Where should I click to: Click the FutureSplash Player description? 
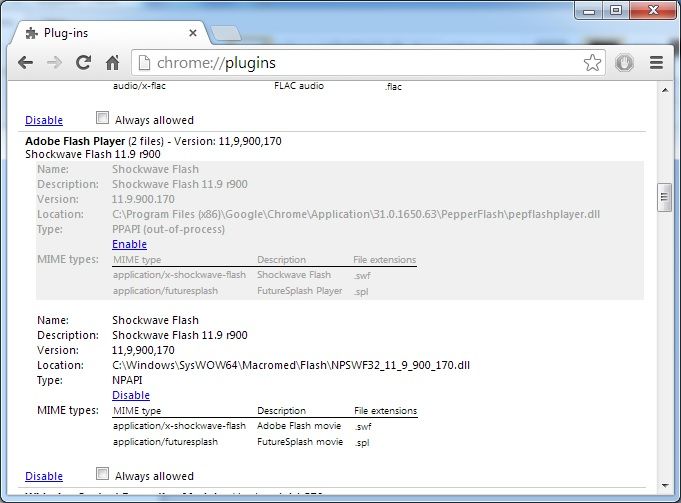(300, 291)
